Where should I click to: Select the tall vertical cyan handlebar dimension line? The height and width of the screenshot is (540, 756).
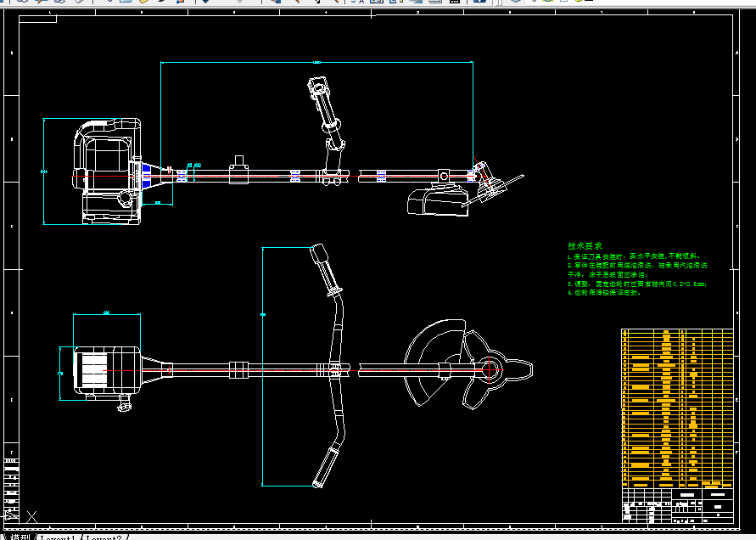(262, 367)
